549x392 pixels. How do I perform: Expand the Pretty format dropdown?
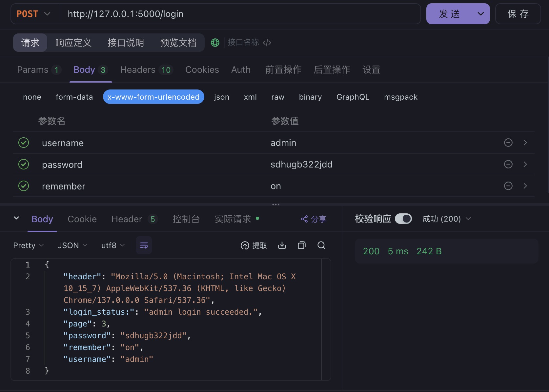coord(28,245)
